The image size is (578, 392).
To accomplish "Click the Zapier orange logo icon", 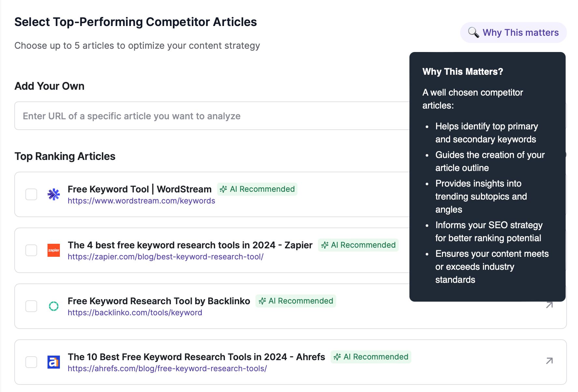I will pos(54,250).
